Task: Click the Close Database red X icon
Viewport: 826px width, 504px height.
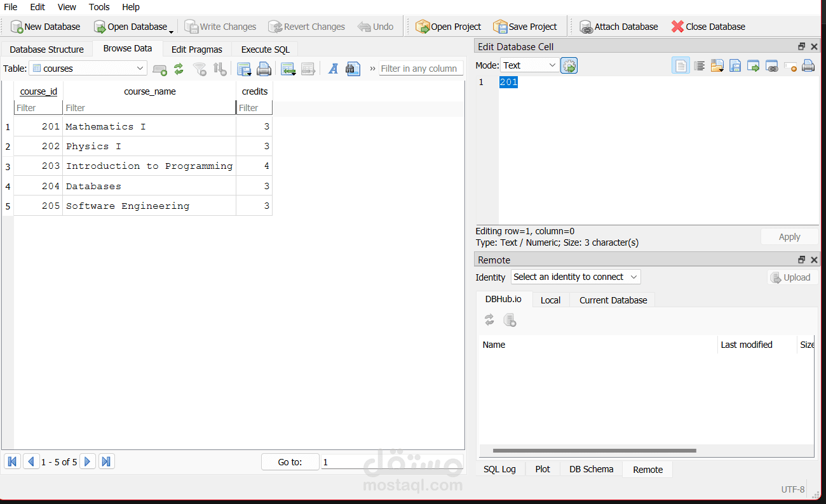Action: (678, 27)
